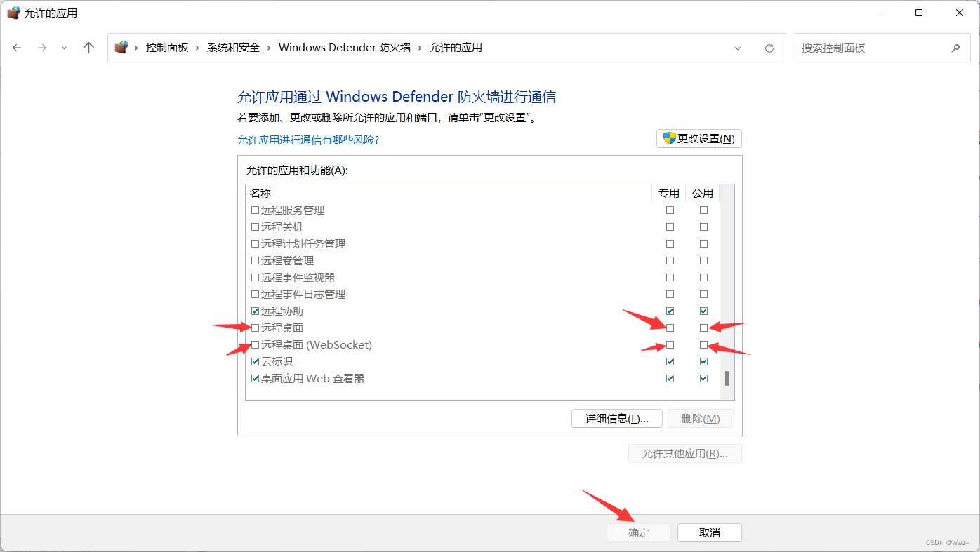
Task: Navigate to 系统和安全 breadcrumb
Action: [x=233, y=48]
